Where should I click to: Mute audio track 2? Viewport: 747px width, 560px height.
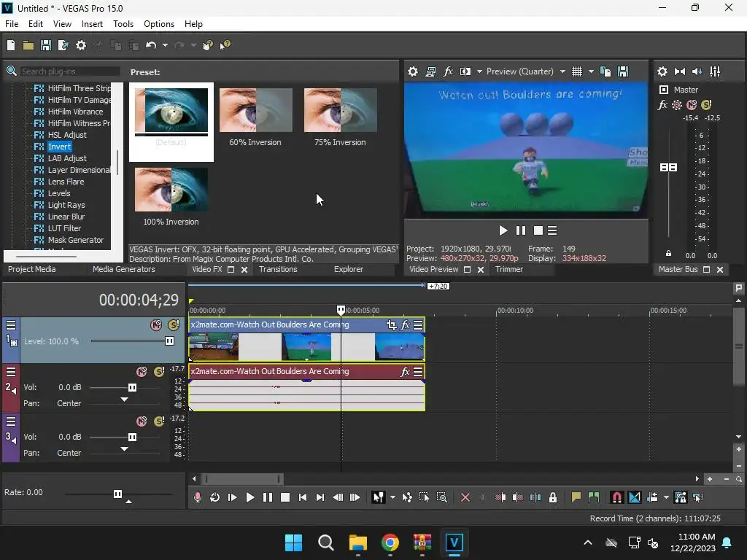point(142,372)
